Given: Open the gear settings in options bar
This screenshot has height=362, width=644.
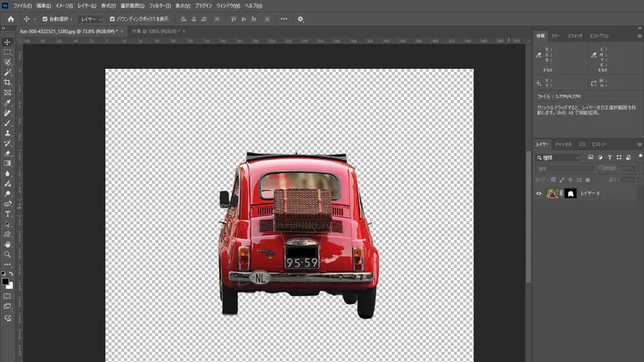Looking at the screenshot, I should [x=301, y=19].
